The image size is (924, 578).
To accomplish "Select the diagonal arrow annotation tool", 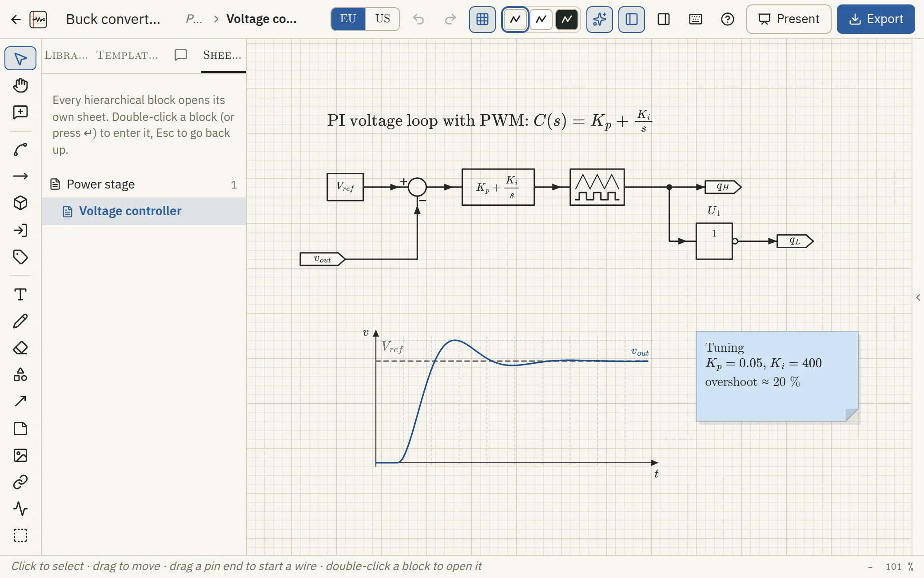I will (20, 401).
